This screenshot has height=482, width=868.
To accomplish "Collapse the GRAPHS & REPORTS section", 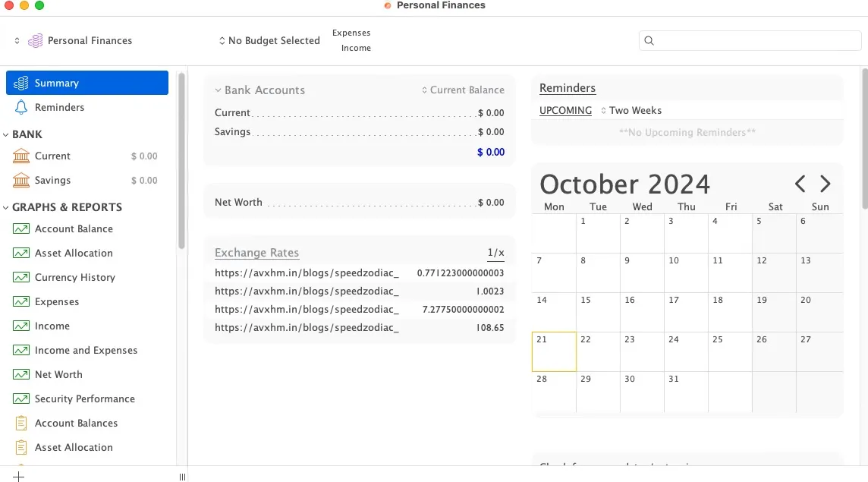I will tap(6, 207).
